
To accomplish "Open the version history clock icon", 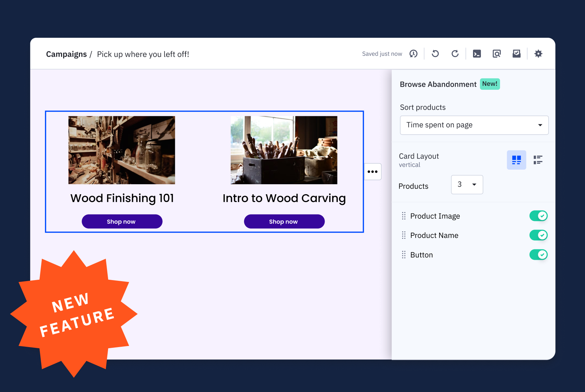I will point(413,54).
